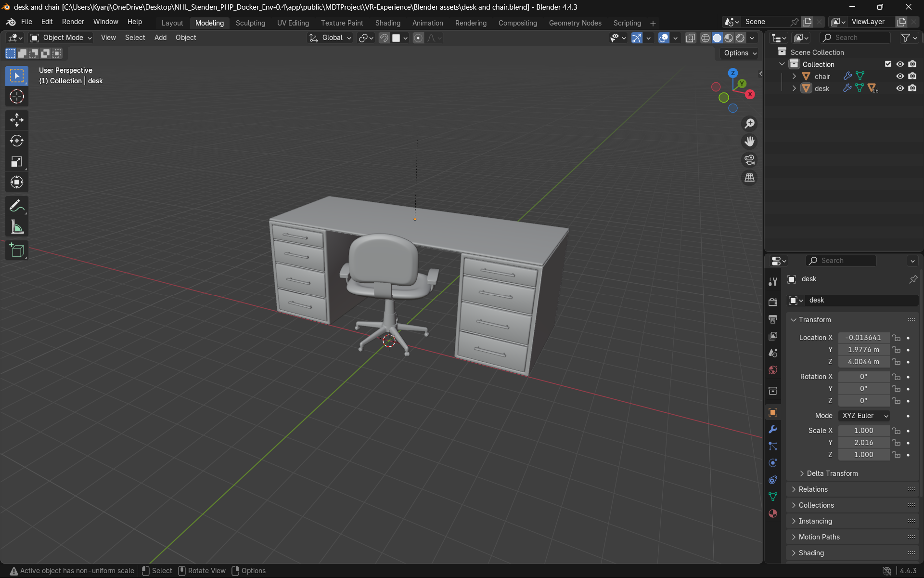This screenshot has width=924, height=578.
Task: Switch to Geometry Nodes workspace tab
Action: pos(575,23)
